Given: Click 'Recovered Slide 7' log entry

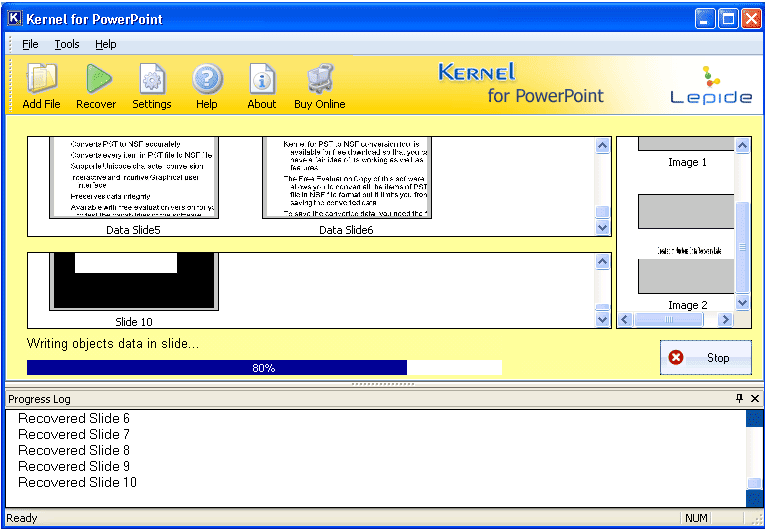Looking at the screenshot, I should click(x=74, y=434).
